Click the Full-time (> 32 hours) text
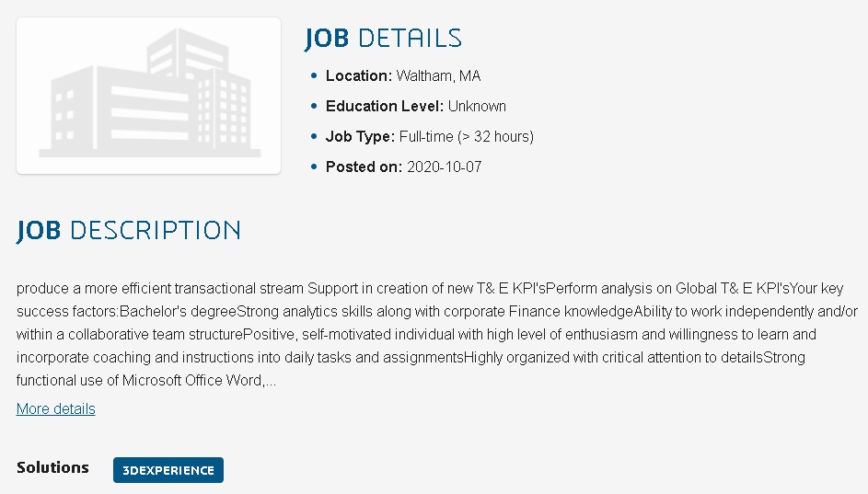The height and width of the screenshot is (494, 868). click(x=466, y=136)
